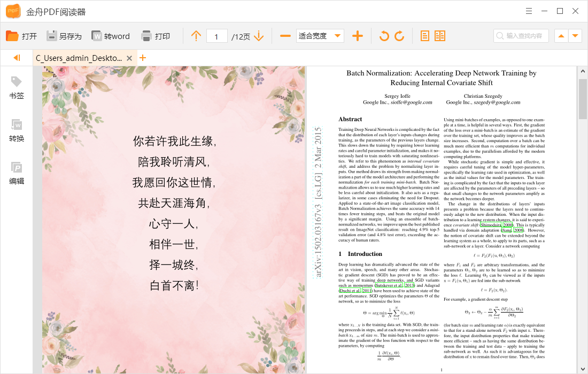Find previous search result with up triangle
Viewport: 588px width, 374px height.
click(561, 36)
